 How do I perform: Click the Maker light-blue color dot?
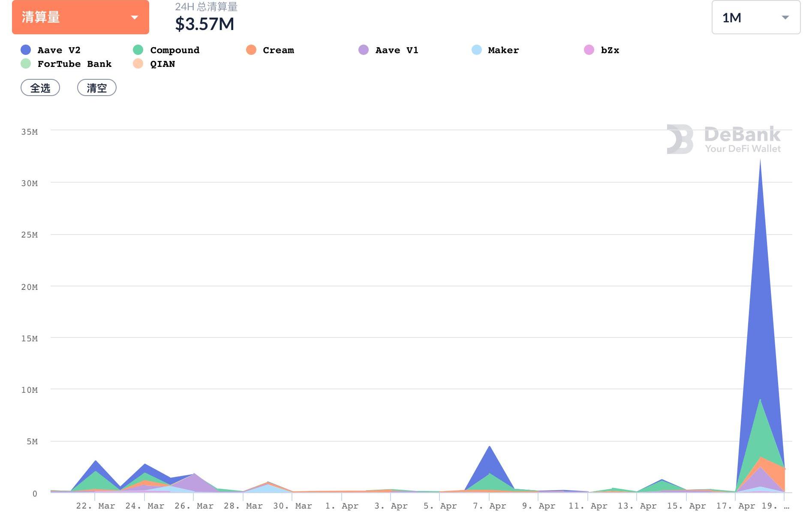tap(477, 50)
